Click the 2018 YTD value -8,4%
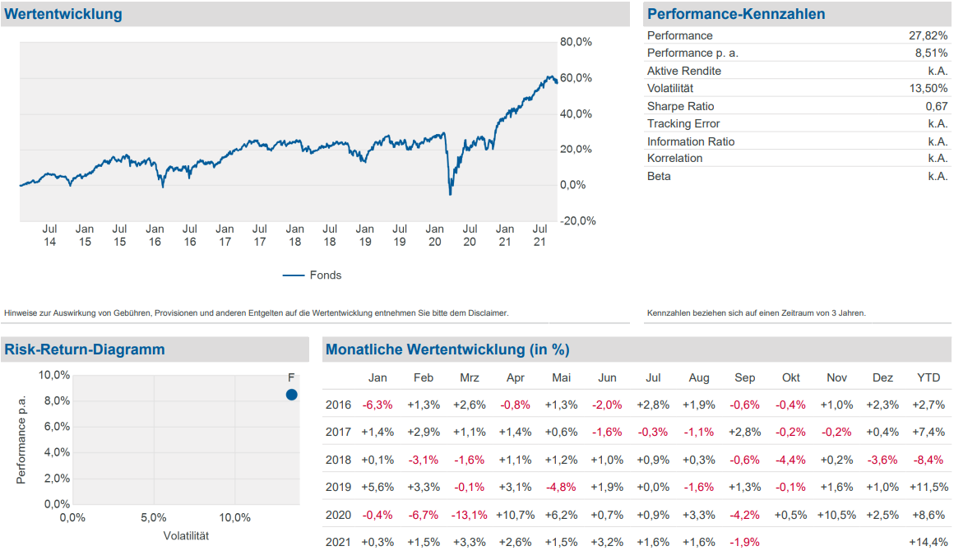 [x=930, y=460]
